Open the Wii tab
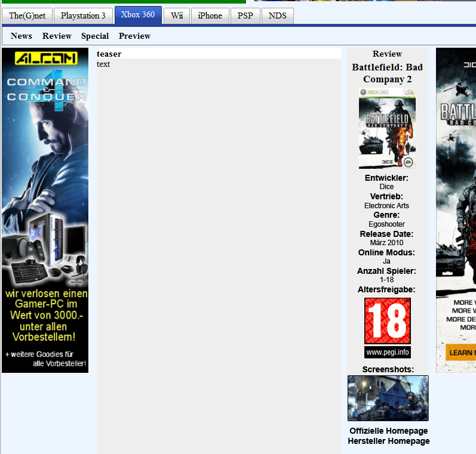 (x=177, y=16)
